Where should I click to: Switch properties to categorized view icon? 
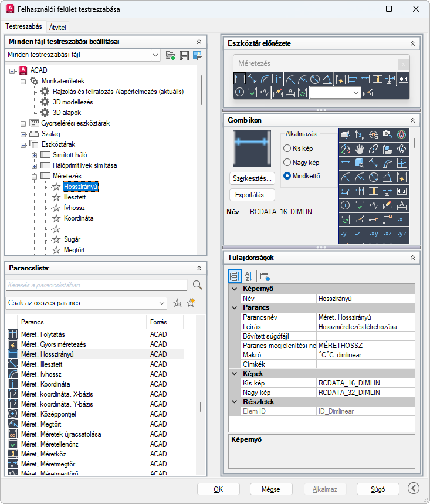tap(235, 276)
